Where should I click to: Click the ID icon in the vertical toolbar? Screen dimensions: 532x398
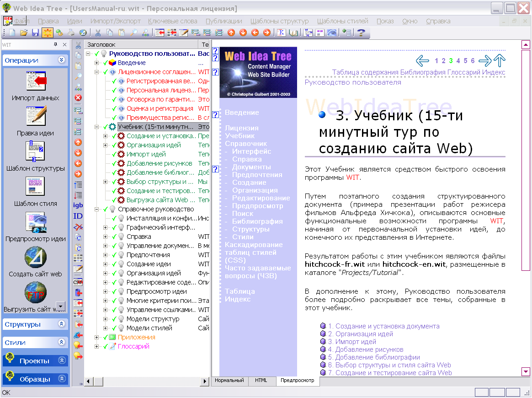click(x=78, y=215)
